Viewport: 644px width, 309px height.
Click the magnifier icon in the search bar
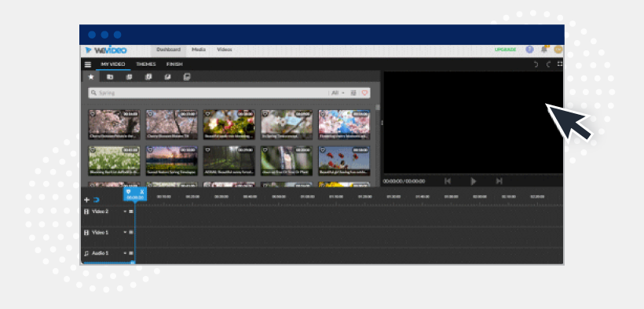click(x=93, y=93)
